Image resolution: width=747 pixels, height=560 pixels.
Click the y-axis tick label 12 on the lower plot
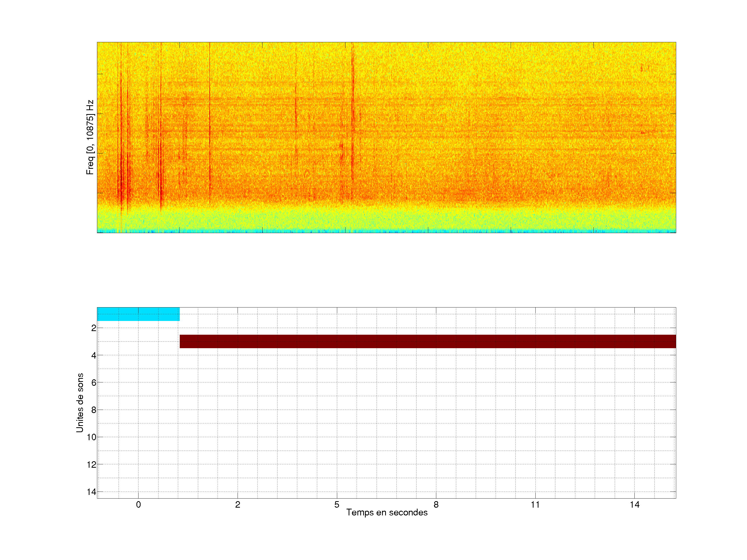click(92, 465)
